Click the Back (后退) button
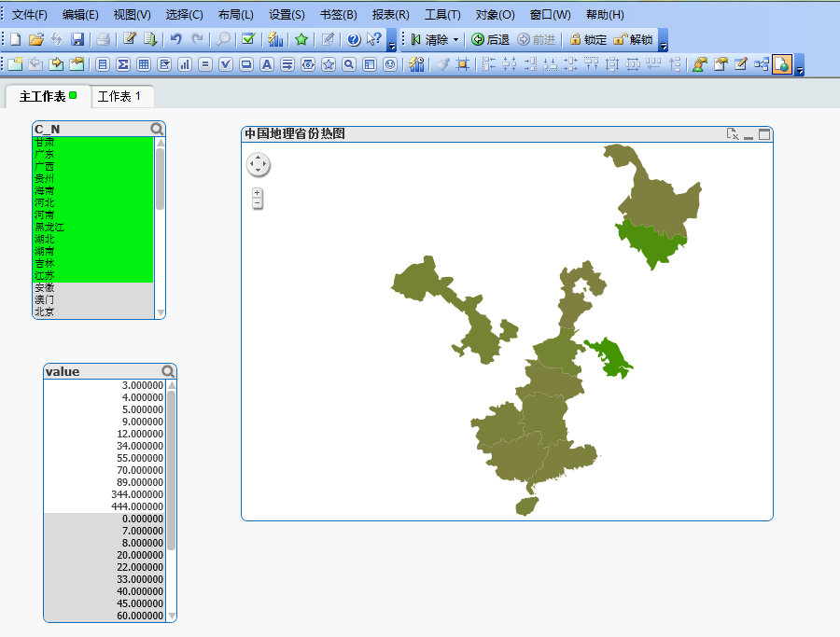 click(490, 39)
